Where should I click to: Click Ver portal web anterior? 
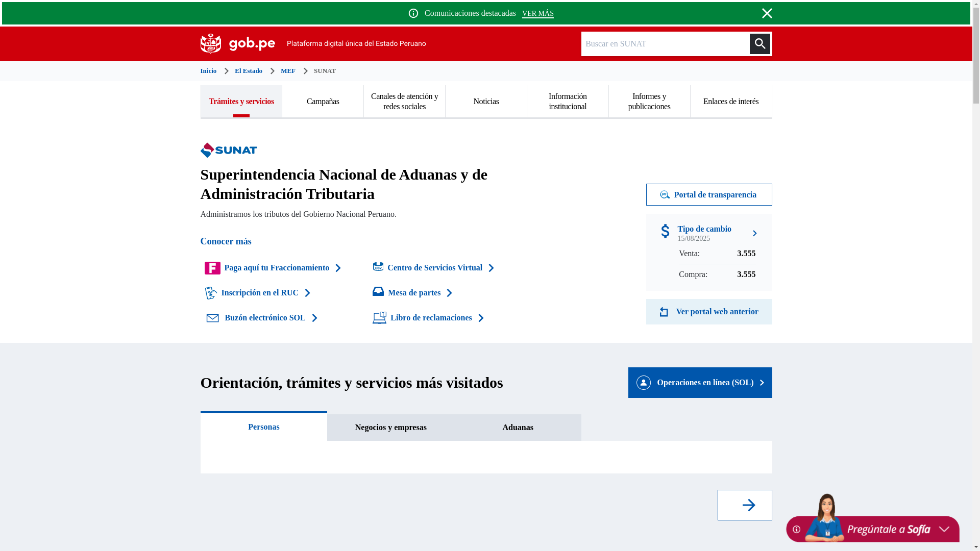pos(709,312)
